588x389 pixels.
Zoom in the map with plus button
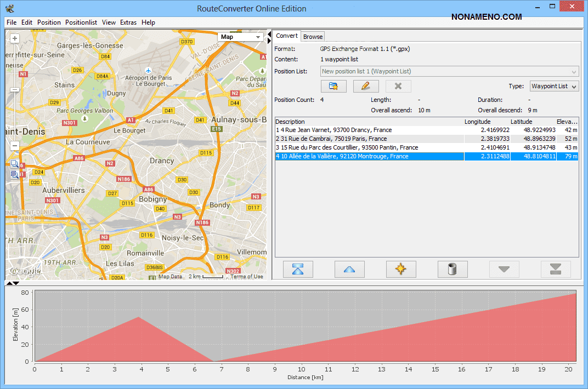click(x=15, y=38)
